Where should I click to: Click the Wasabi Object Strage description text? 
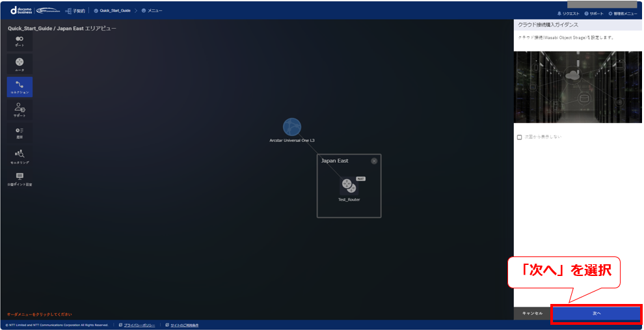click(x=565, y=37)
